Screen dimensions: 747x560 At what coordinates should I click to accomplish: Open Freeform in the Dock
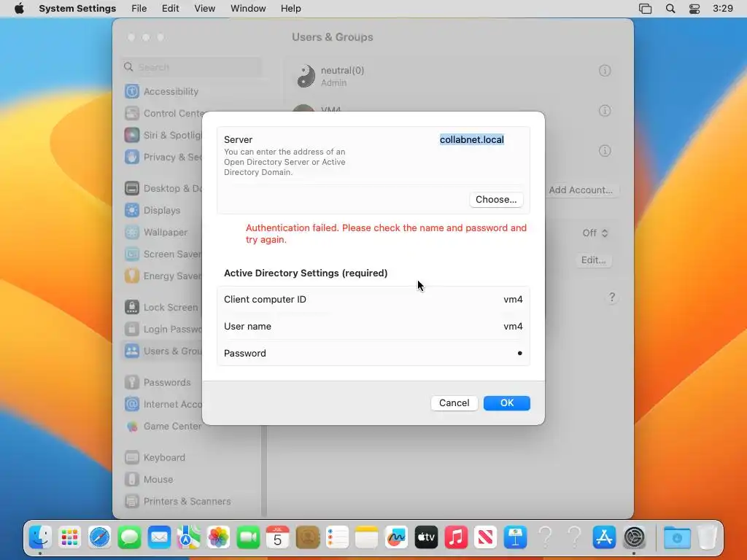pyautogui.click(x=397, y=537)
